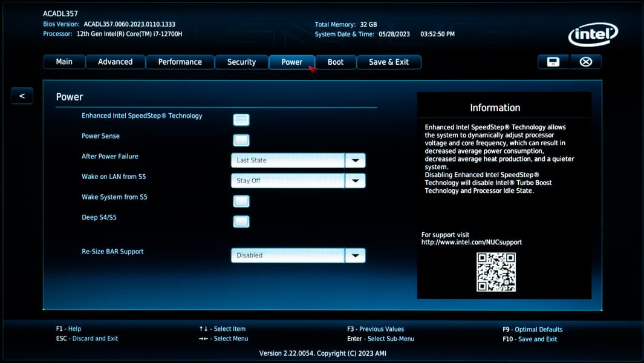
Task: Click the Power Sense label
Action: coord(100,136)
